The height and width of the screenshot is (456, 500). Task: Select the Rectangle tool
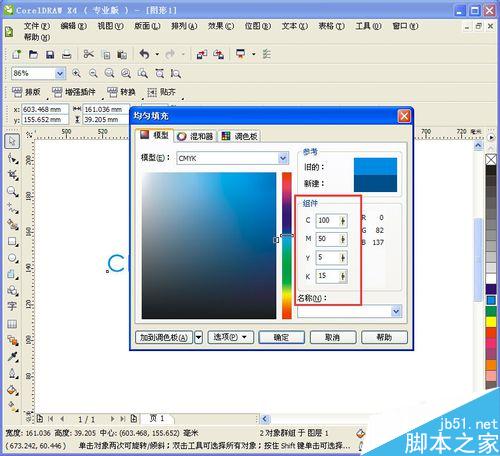pyautogui.click(x=13, y=241)
